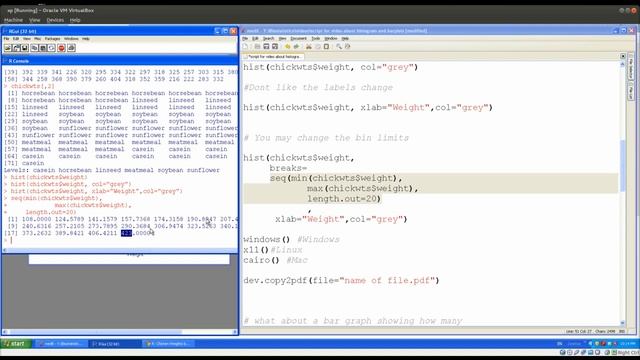The width and height of the screenshot is (640, 360).
Task: Click the comment '#Dont like the labels change'
Action: 318,87
